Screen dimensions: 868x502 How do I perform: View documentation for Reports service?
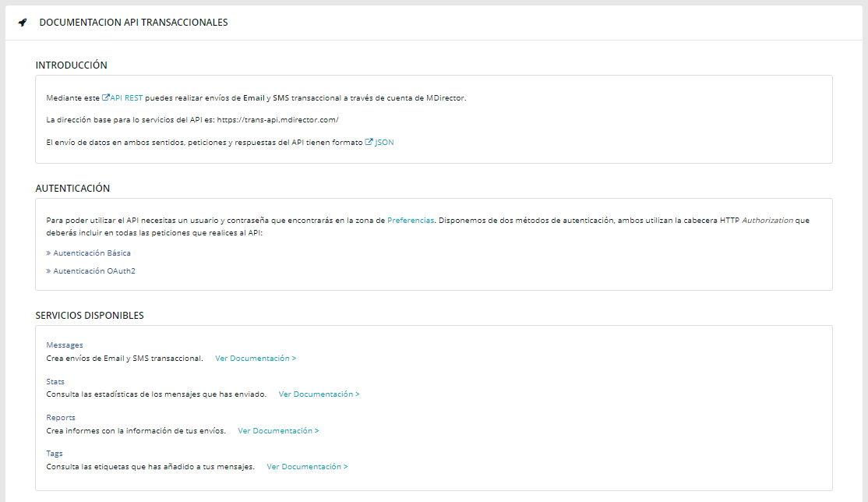coord(278,430)
